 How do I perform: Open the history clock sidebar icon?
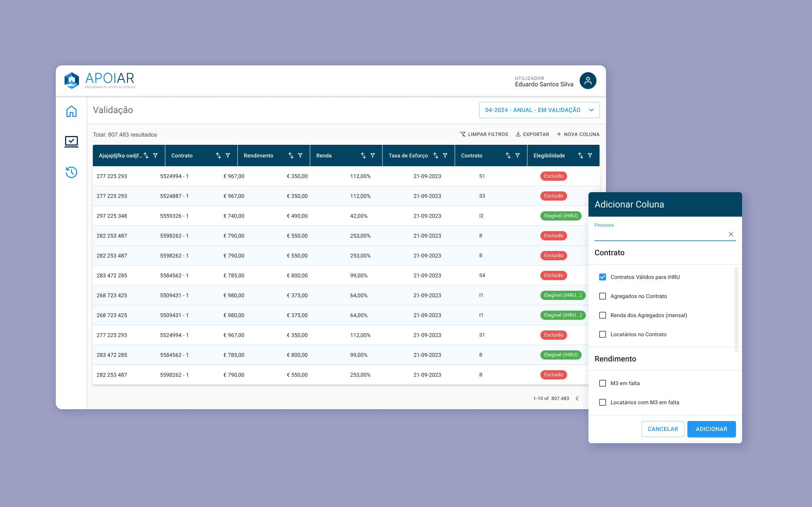71,172
